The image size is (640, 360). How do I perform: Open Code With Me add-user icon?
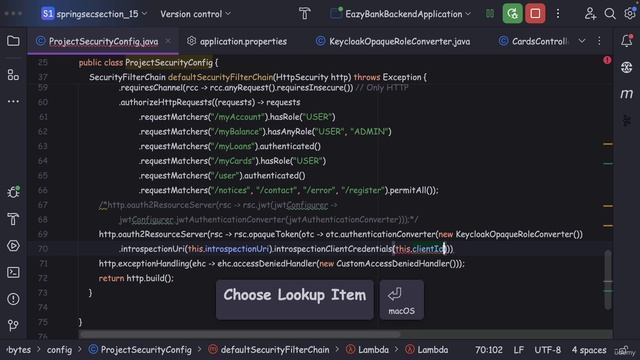click(x=590, y=14)
